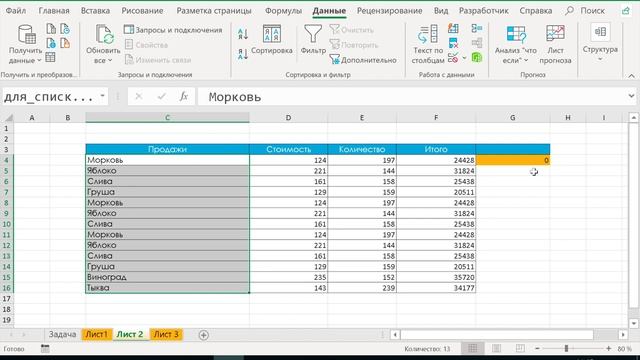
Task: Switch to the Рецензирование tab
Action: (389, 11)
